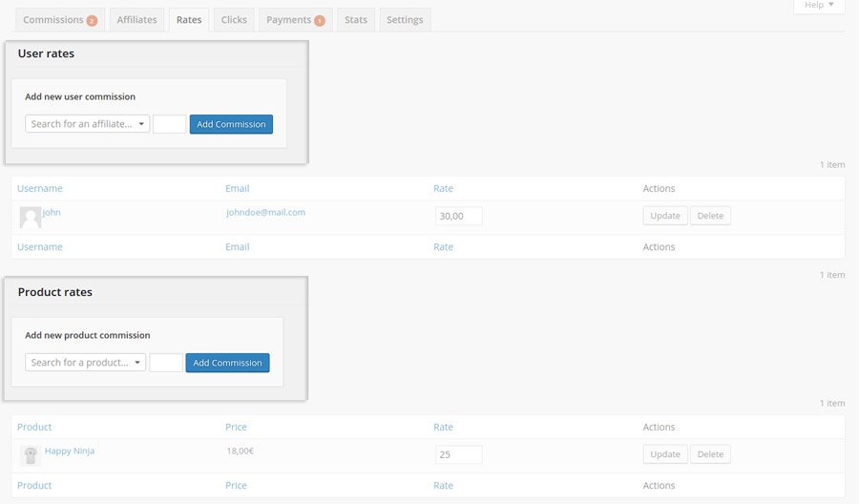This screenshot has width=859, height=504.
Task: Switch to the Commissions tab
Action: pos(59,20)
